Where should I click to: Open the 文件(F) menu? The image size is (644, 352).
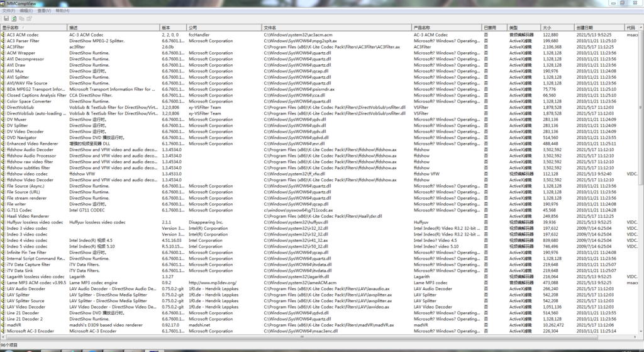9,11
